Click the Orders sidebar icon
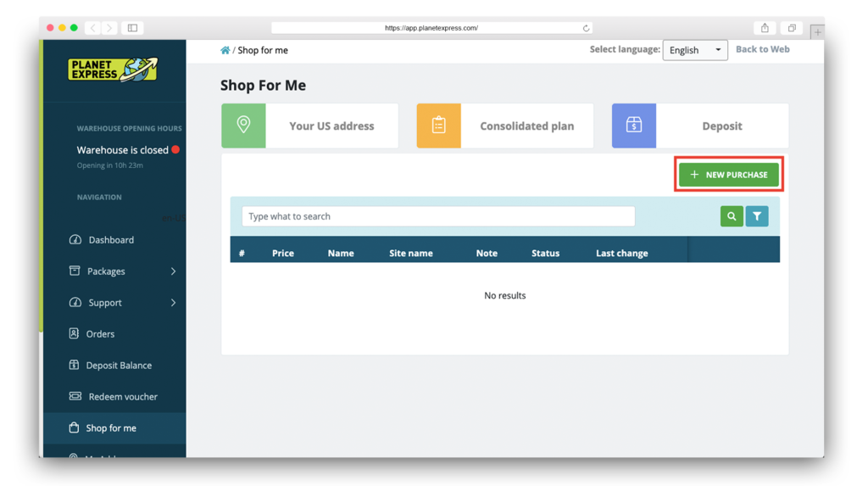Screen dimensions: 868x486 74,333
